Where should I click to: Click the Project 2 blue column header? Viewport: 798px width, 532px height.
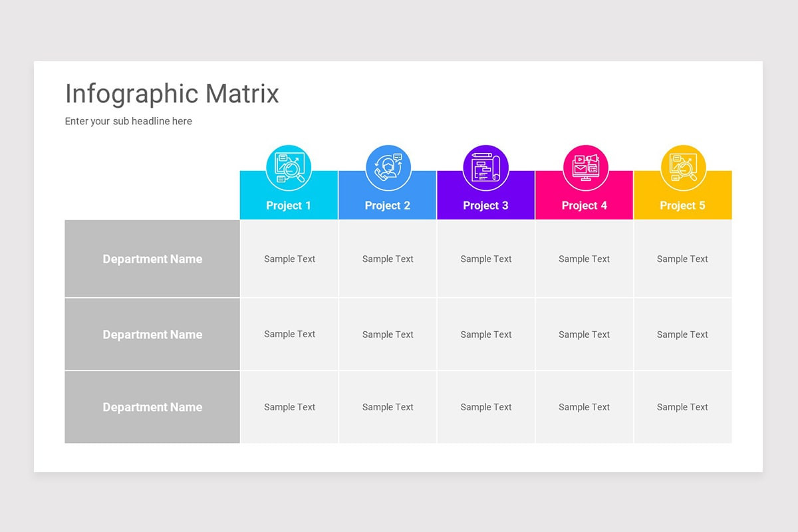387,205
